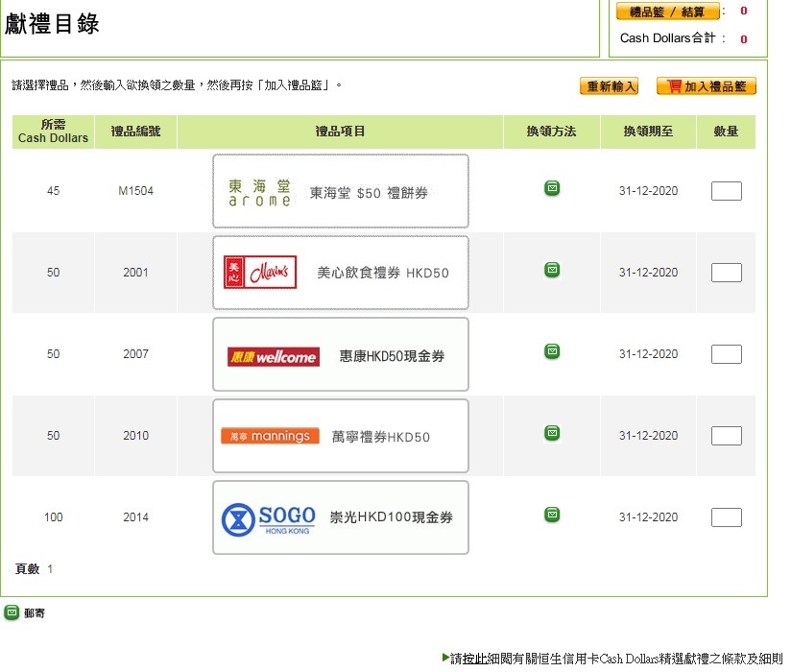
Task: Open the 禮品籃 / 結算 checkout button
Action: coord(667,12)
